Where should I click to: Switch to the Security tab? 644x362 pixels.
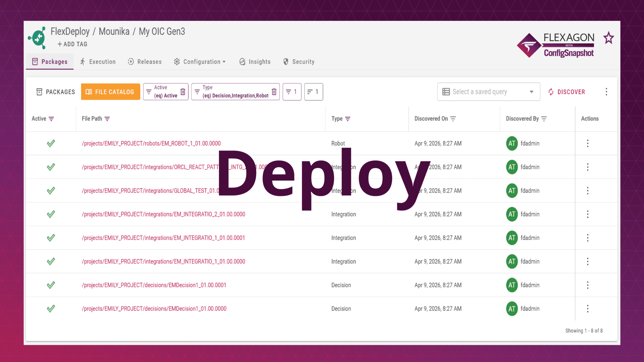pyautogui.click(x=299, y=62)
